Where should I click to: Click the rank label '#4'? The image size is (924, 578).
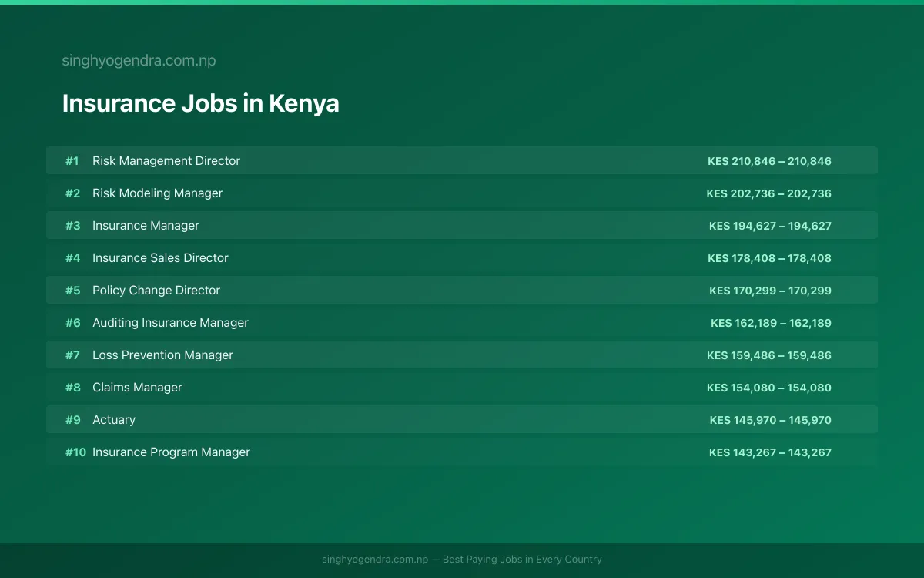72,258
